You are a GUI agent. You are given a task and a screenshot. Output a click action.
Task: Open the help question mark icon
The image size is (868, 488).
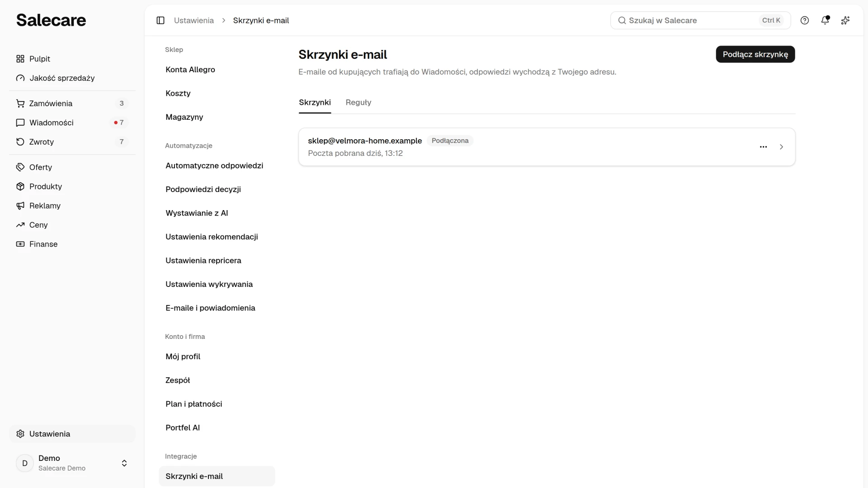click(805, 20)
